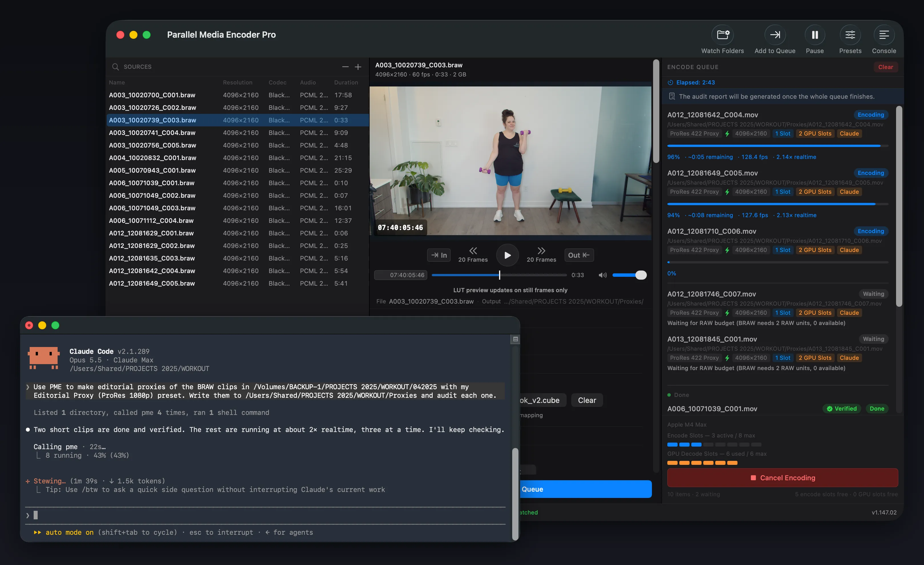Screen dimensions: 924x565
Task: Click the audit report document icon
Action: [672, 96]
